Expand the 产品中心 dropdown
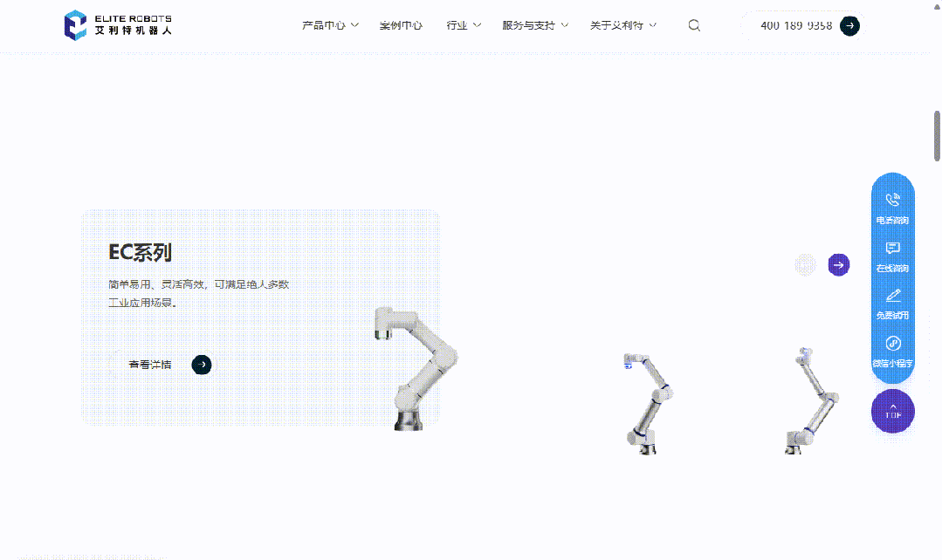 pos(326,25)
